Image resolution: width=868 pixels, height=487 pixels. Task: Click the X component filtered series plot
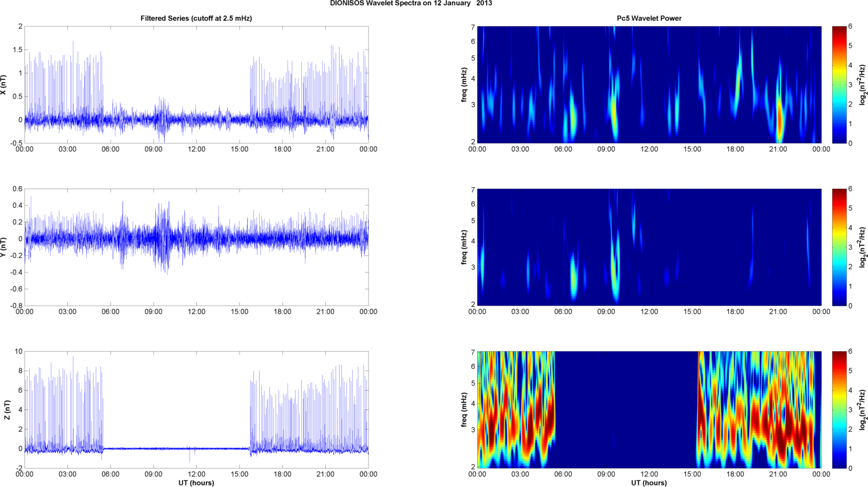[x=196, y=84]
